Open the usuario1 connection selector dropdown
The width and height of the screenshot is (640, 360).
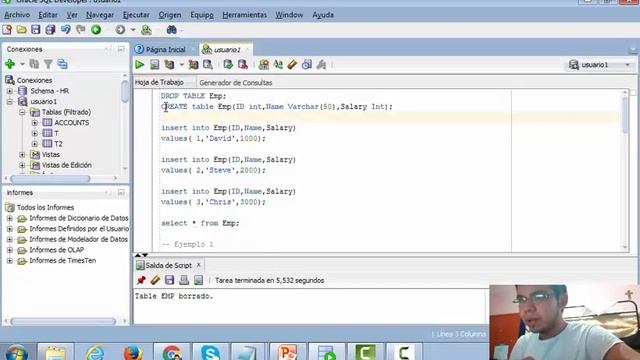tap(600, 65)
